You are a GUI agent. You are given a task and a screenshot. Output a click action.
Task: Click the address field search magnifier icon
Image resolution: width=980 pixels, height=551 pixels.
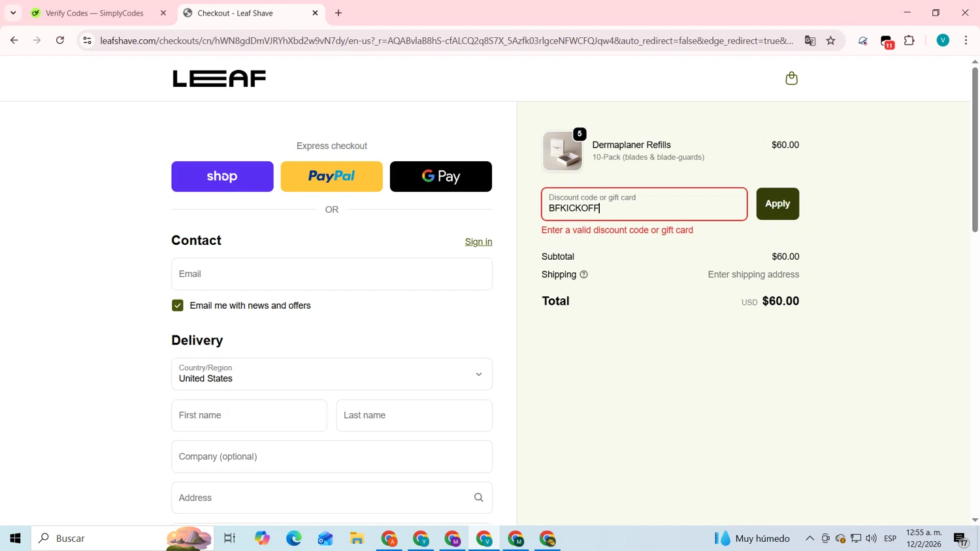[478, 497]
